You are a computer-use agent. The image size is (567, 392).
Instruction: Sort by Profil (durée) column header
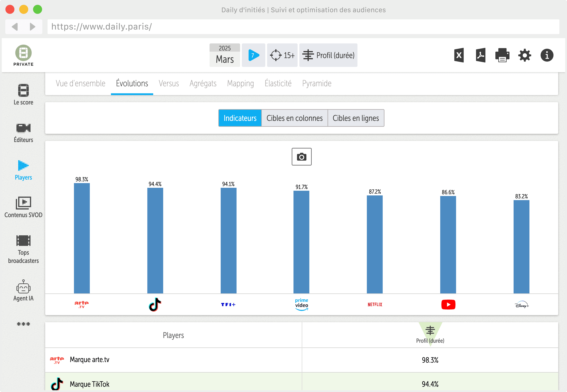point(430,335)
